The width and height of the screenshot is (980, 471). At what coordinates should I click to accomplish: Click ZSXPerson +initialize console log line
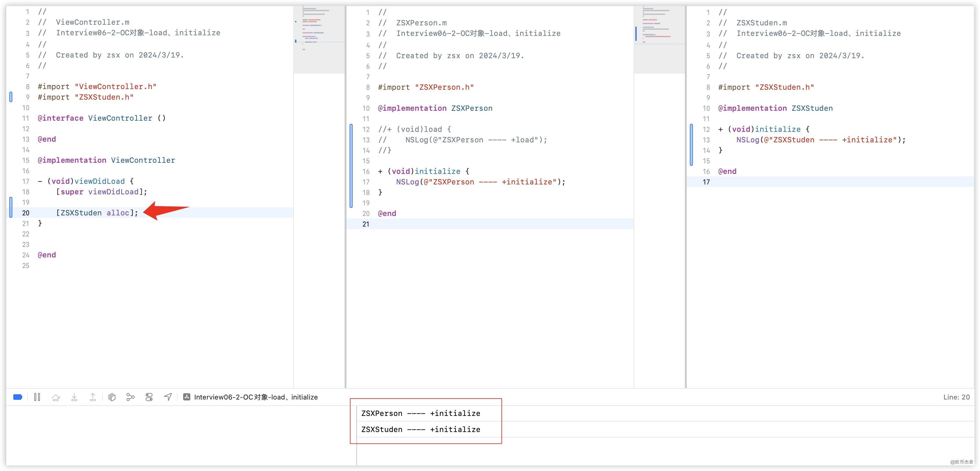point(420,413)
